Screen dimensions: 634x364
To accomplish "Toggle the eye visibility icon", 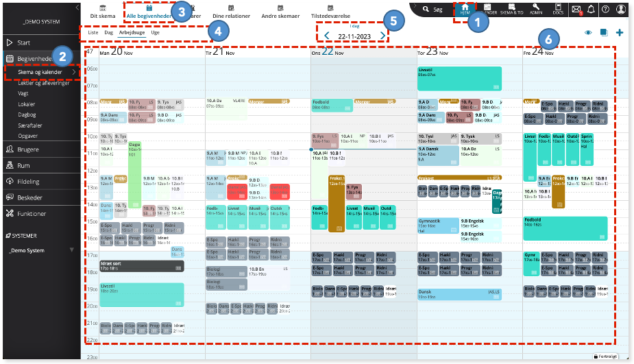I will click(587, 32).
